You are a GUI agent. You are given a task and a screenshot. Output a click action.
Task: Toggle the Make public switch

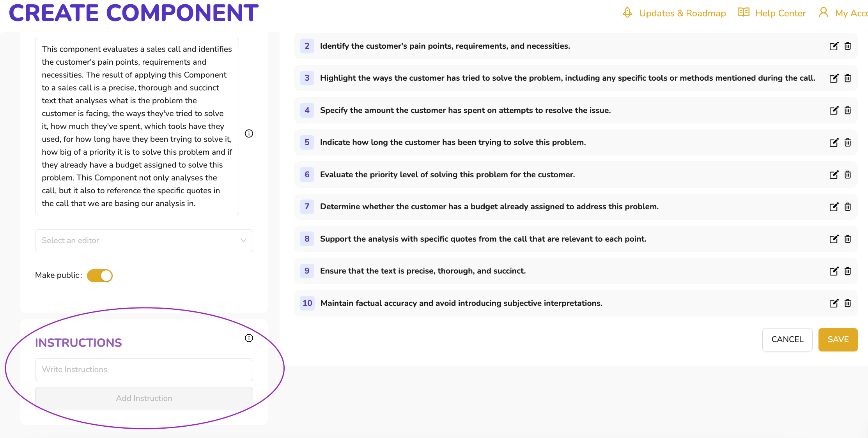click(100, 276)
